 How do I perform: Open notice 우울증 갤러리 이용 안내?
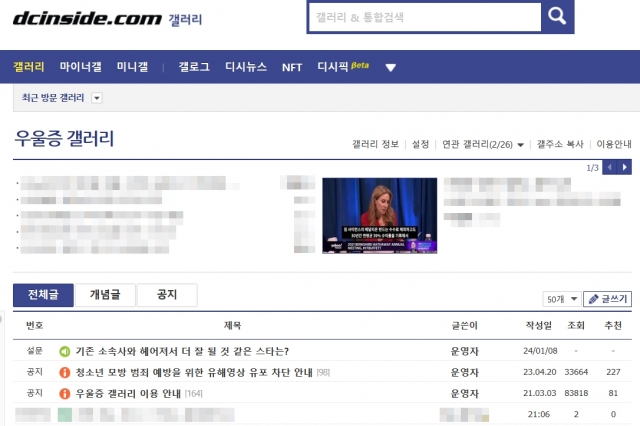click(128, 393)
